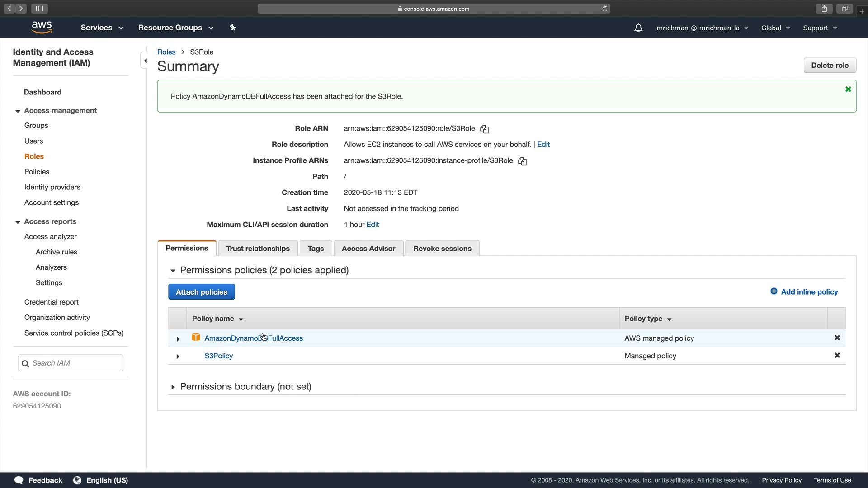
Task: Click the Search IAM input field
Action: [75, 363]
